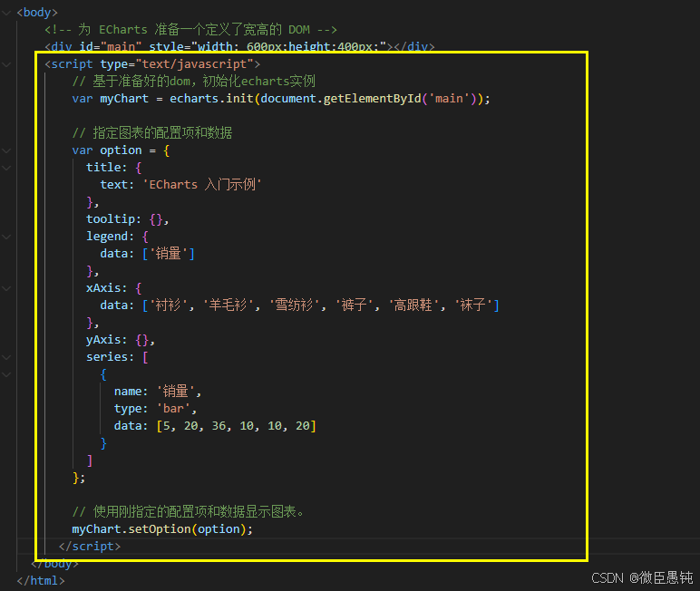Screen dimensions: 700x591
Task: Click '裤子' in xAxis data
Action: pyautogui.click(x=354, y=305)
